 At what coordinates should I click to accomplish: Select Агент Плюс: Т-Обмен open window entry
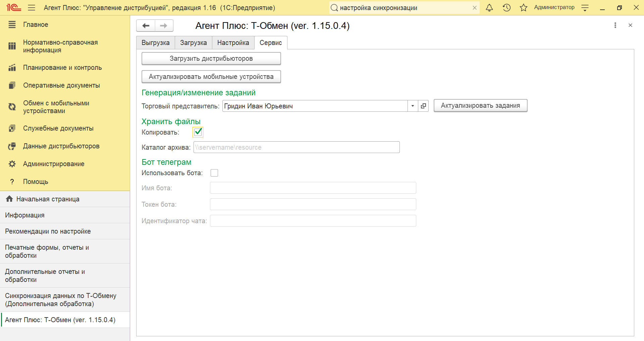click(65, 320)
